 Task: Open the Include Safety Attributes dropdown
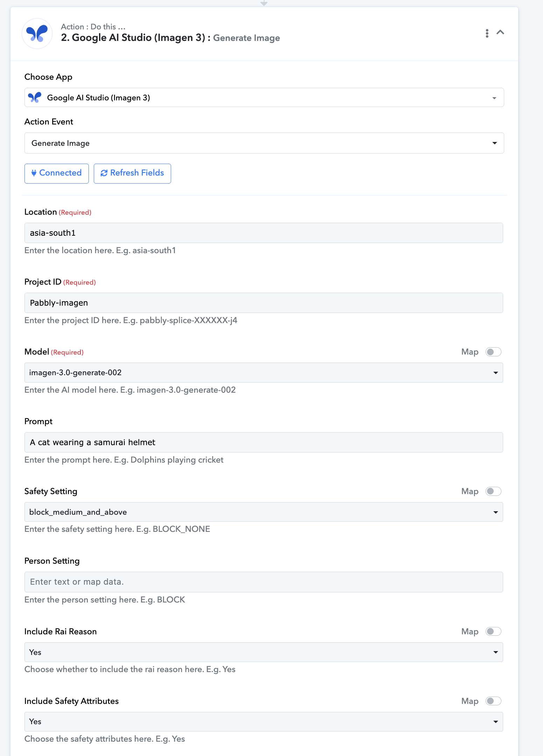264,722
